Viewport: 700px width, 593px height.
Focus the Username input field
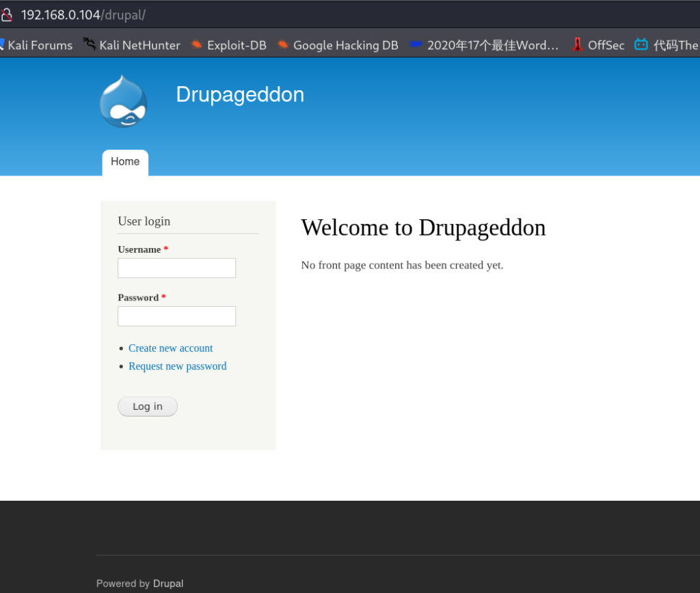coord(177,268)
